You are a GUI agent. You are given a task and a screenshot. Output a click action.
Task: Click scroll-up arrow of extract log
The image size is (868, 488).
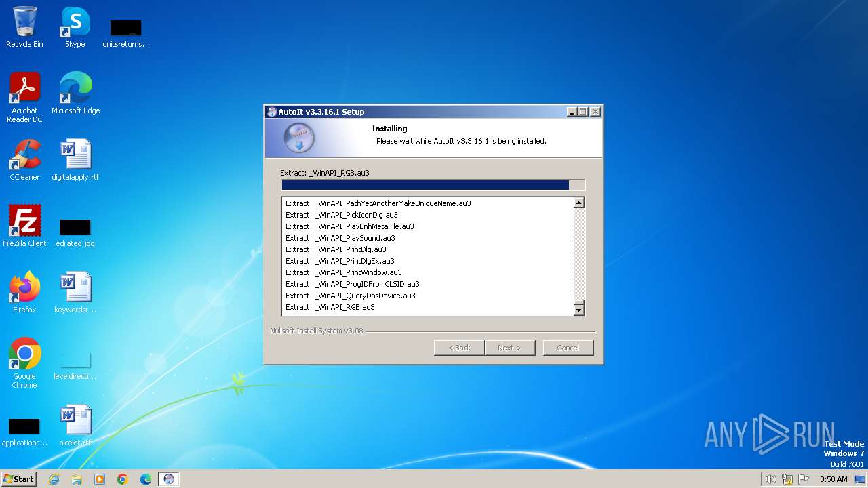click(578, 203)
